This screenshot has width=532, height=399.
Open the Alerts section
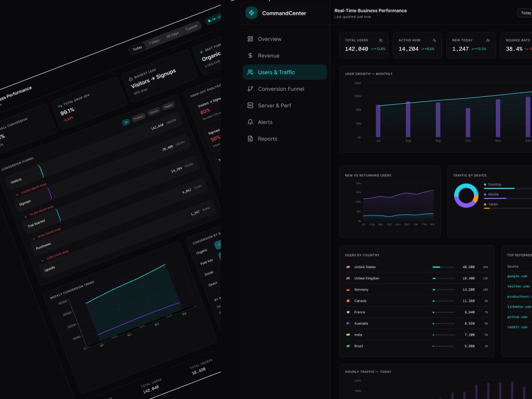(285, 122)
